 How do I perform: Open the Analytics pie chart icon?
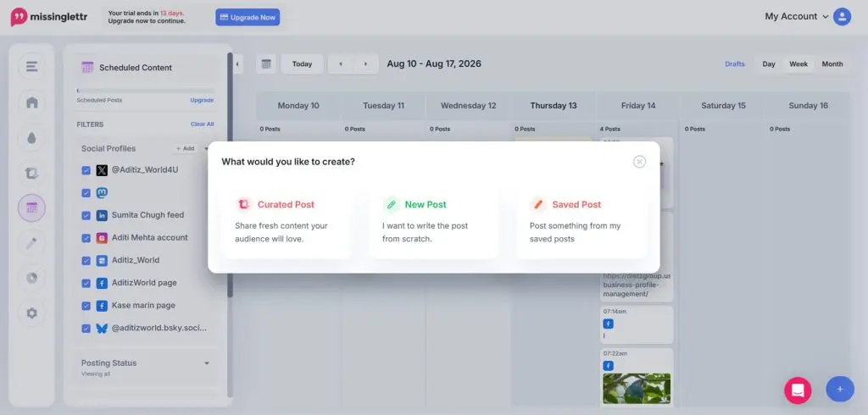click(x=31, y=278)
